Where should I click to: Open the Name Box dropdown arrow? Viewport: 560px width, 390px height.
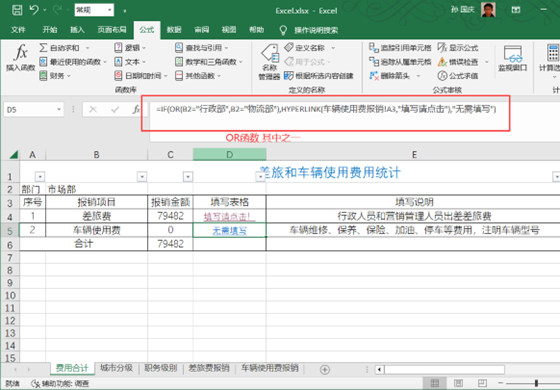(x=59, y=109)
